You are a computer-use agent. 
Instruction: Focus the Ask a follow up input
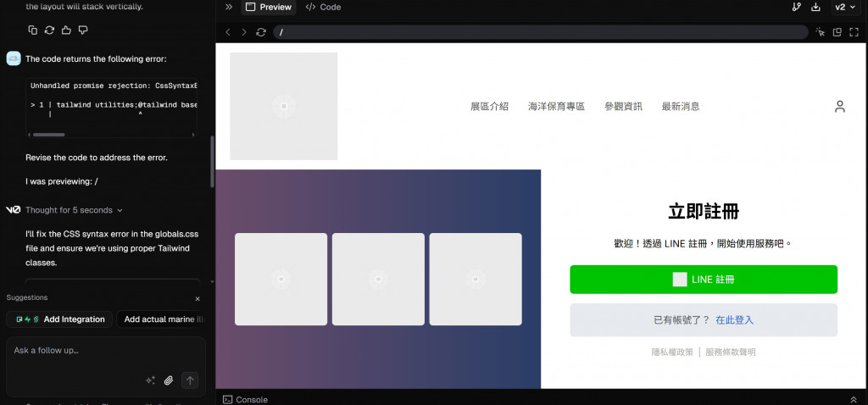(x=105, y=351)
